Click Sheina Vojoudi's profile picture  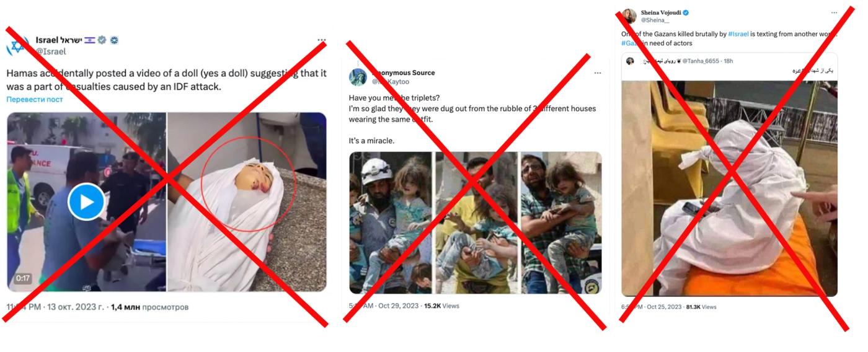point(629,15)
